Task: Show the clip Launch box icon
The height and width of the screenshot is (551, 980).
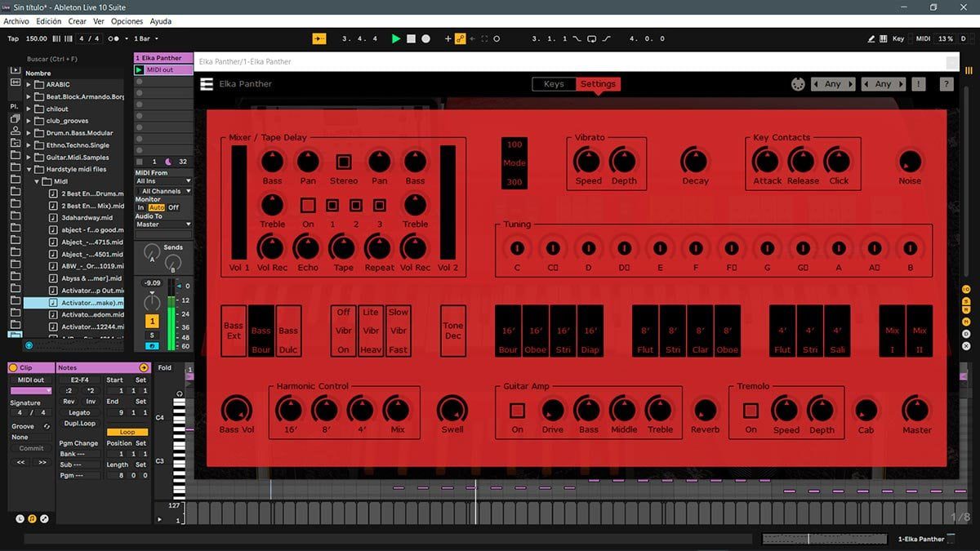Action: point(20,518)
